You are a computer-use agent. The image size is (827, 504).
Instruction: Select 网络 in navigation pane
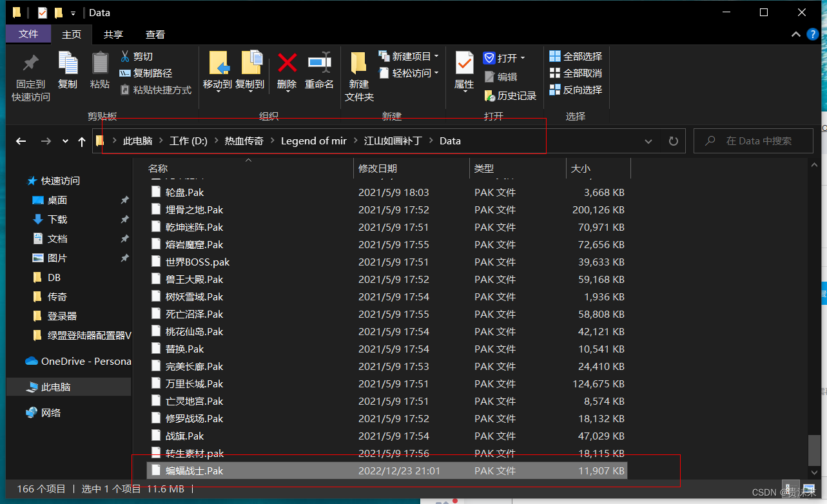coord(51,412)
